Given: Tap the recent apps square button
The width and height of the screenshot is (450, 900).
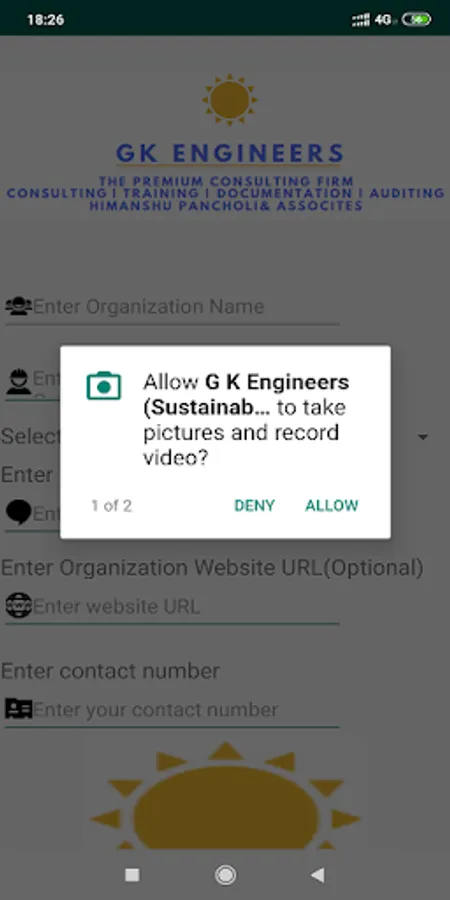Looking at the screenshot, I should click(132, 875).
